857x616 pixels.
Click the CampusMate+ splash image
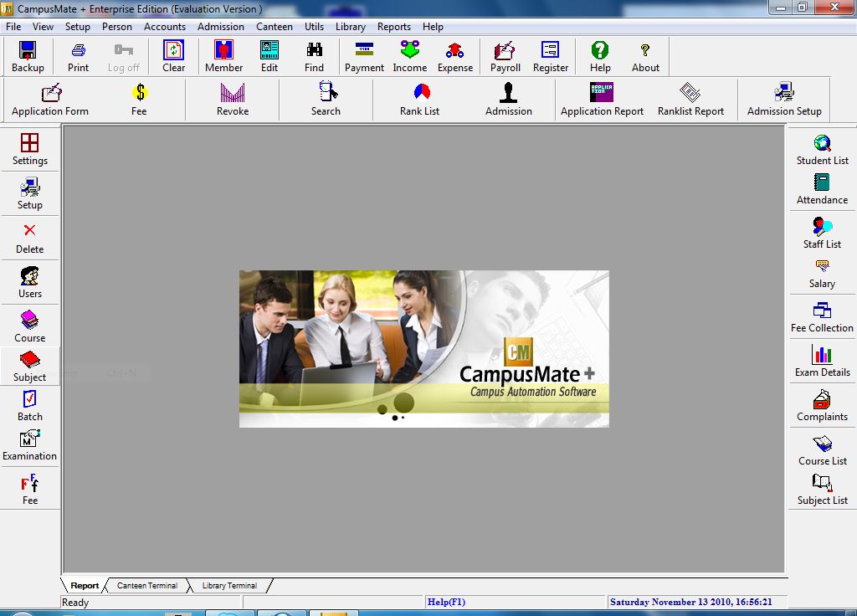424,349
